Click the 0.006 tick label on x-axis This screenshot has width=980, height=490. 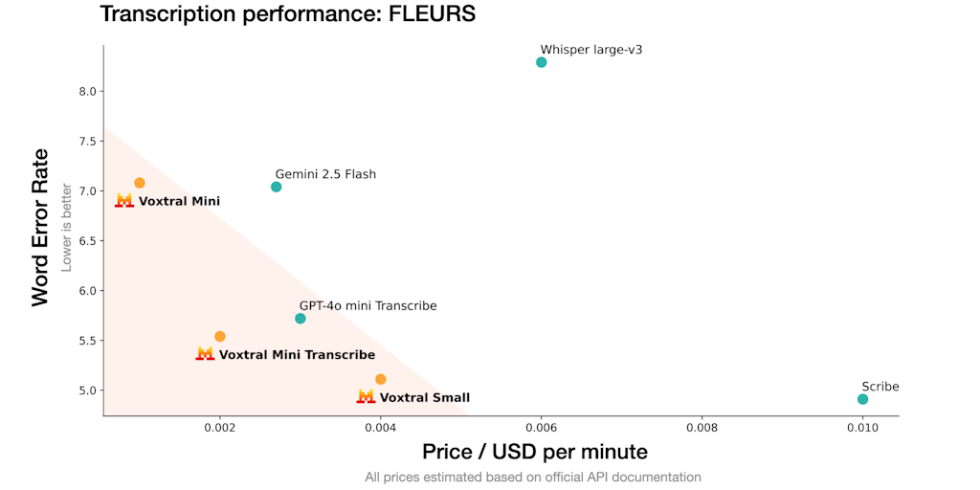pos(542,430)
